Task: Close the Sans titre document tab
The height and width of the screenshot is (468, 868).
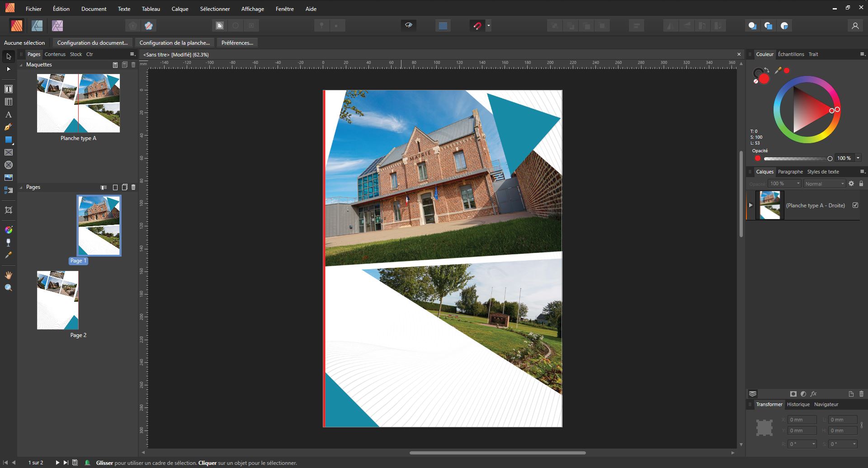Action: [739, 55]
